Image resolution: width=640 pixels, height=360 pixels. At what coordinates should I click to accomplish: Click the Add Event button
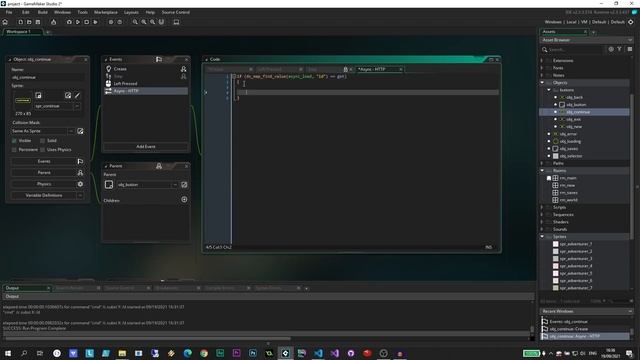(146, 147)
